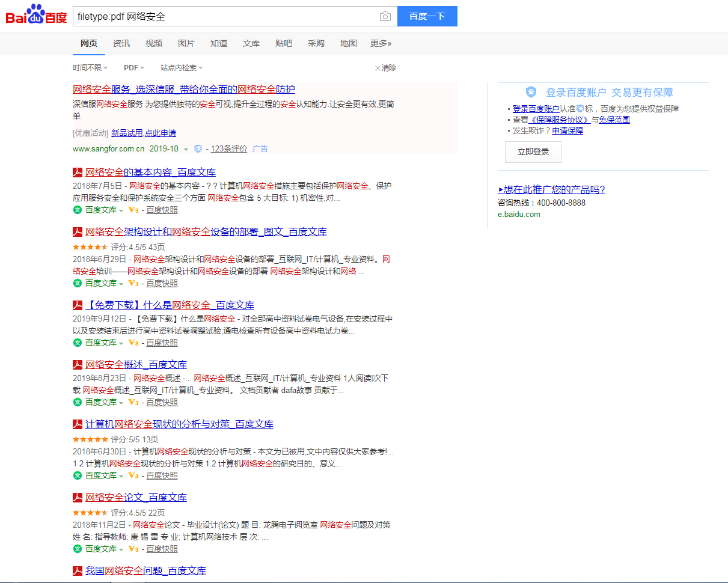Switch to the 知道 tab
The width and height of the screenshot is (728, 583).
pyautogui.click(x=219, y=43)
